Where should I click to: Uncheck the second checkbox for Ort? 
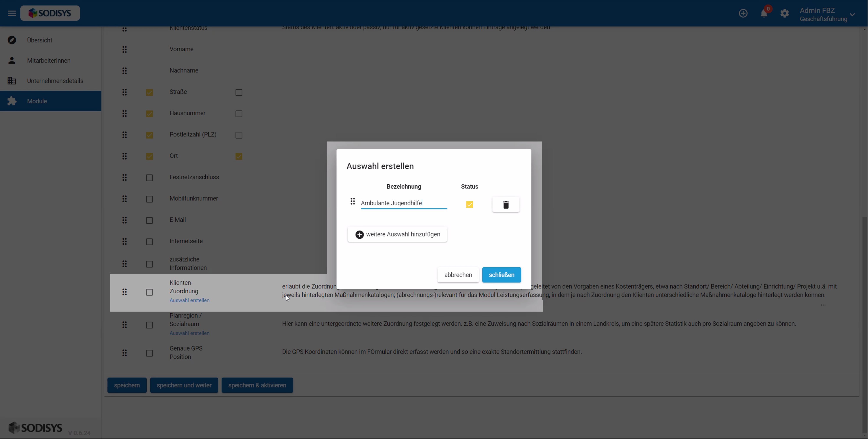tap(239, 156)
